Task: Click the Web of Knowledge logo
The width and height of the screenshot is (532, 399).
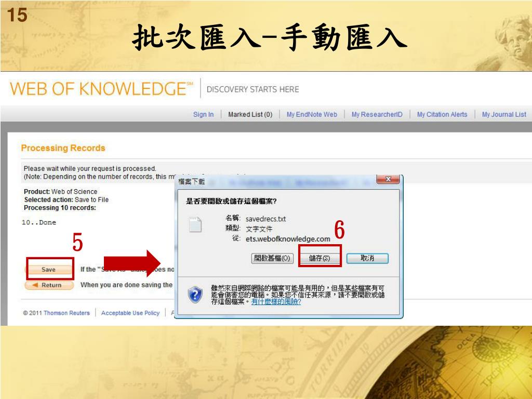Action: [101, 89]
